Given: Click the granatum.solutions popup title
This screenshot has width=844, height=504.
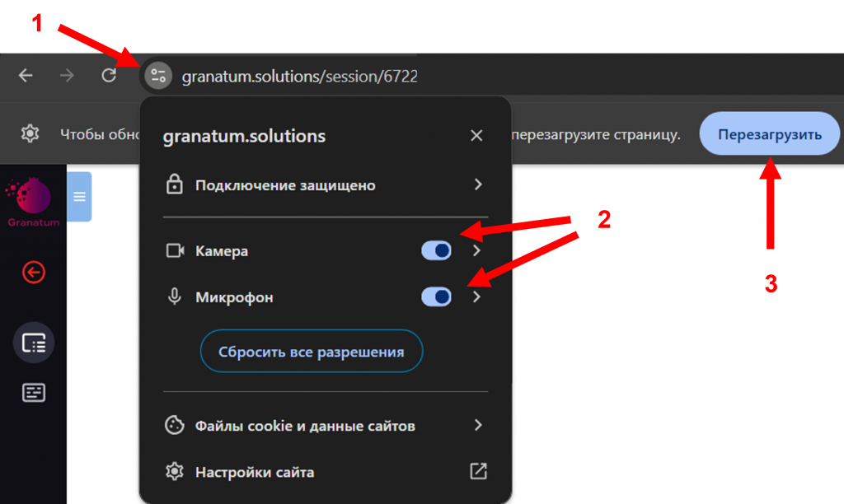Looking at the screenshot, I should [244, 136].
